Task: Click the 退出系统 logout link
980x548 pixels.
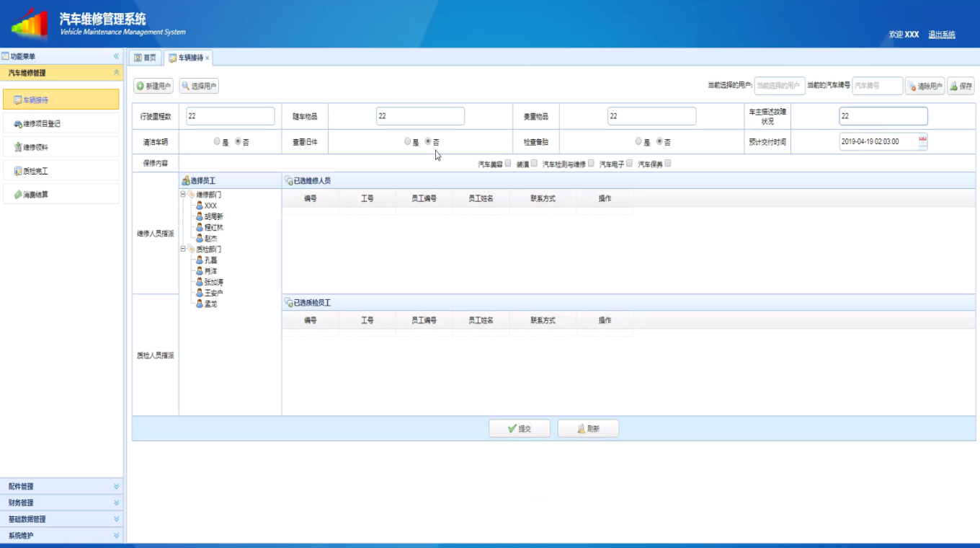Action: 941,35
